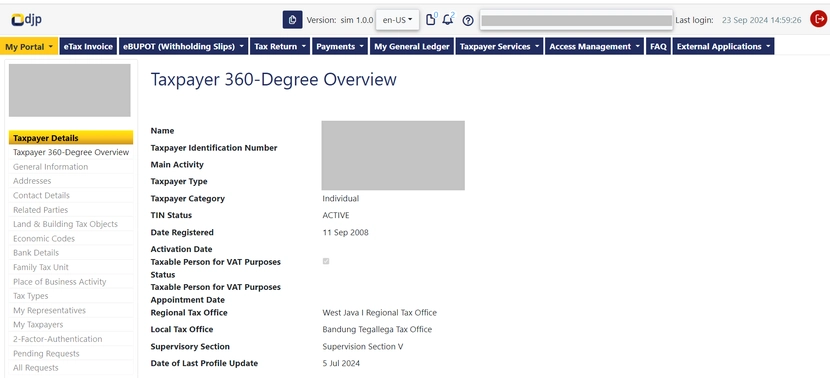Expand eBUPOT (Withholding Slips) dropdown
Viewport: 830px width, 378px height.
(183, 47)
